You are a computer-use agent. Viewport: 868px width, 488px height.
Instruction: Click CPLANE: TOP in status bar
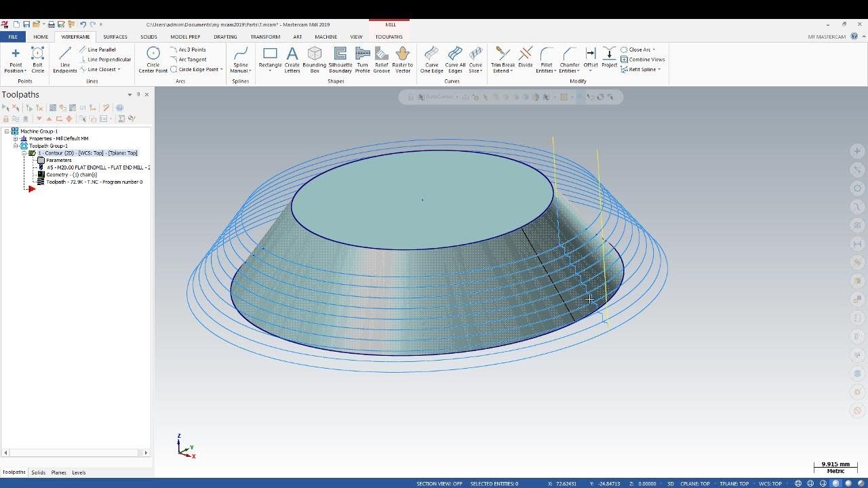695,483
